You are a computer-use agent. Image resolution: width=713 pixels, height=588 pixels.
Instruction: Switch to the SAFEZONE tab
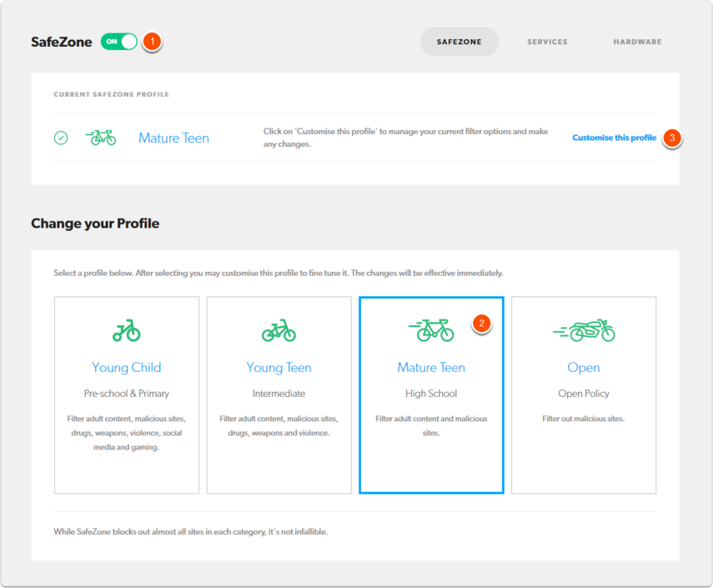459,41
